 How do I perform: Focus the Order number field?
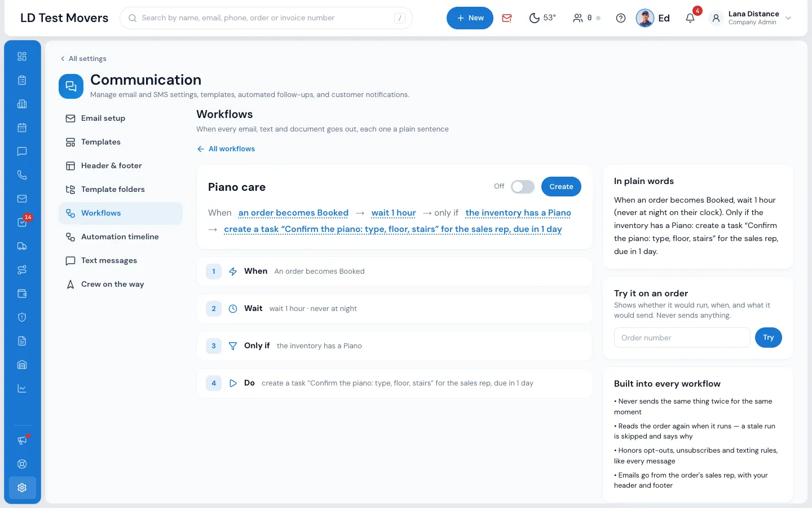(x=682, y=338)
